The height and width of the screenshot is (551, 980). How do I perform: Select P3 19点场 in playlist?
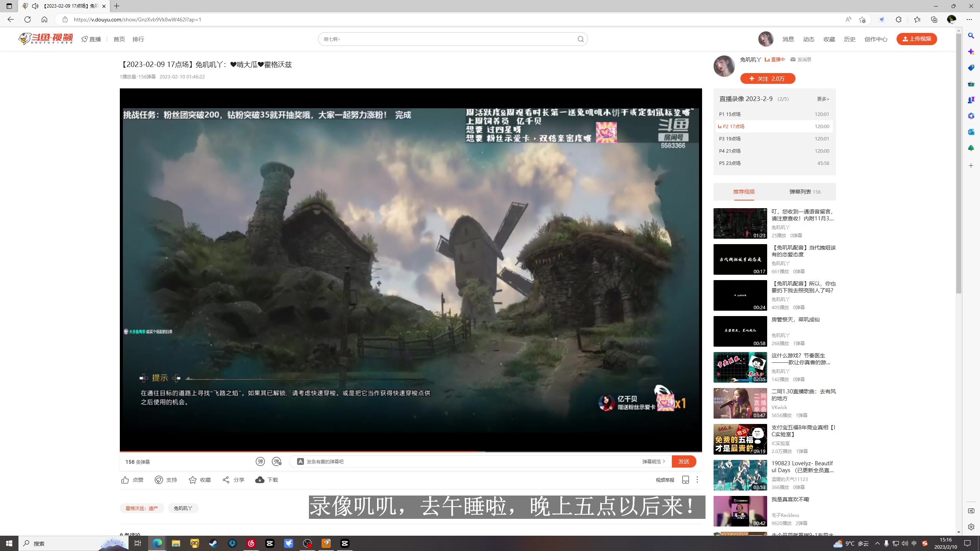click(x=774, y=139)
